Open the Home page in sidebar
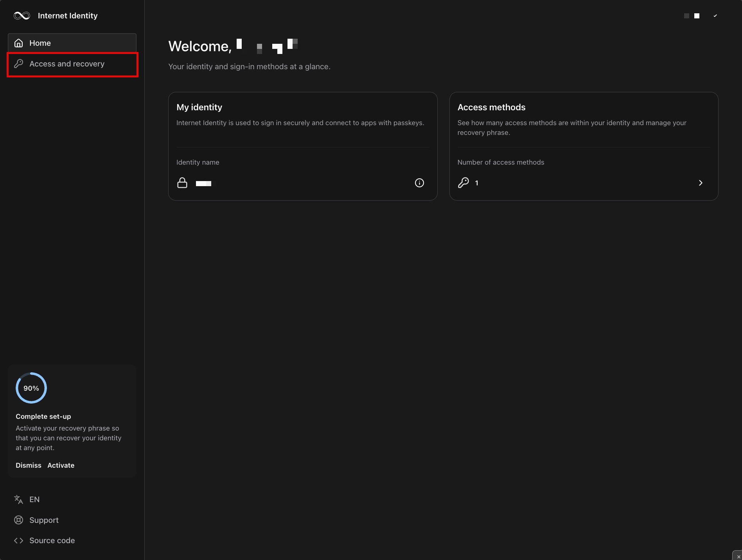The height and width of the screenshot is (560, 742). coord(72,43)
